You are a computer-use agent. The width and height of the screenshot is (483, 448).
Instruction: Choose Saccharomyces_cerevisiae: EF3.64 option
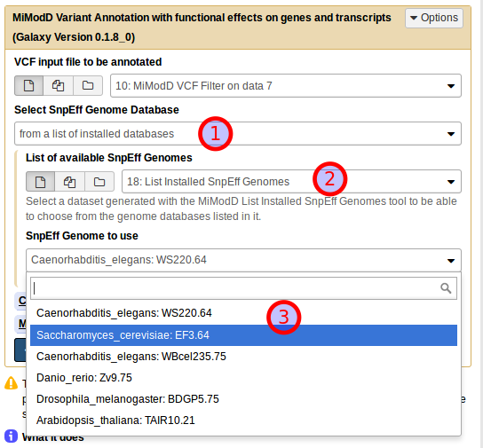(243, 335)
